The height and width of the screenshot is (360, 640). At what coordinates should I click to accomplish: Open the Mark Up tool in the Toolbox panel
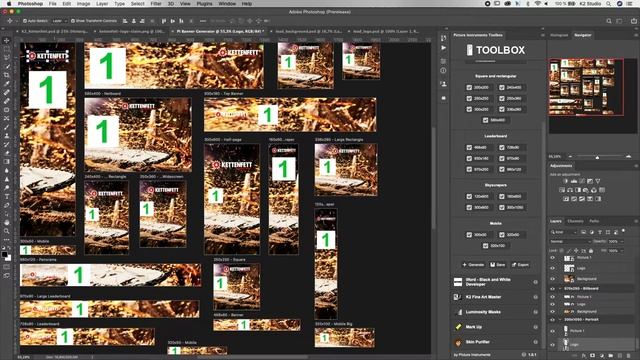coord(496,327)
